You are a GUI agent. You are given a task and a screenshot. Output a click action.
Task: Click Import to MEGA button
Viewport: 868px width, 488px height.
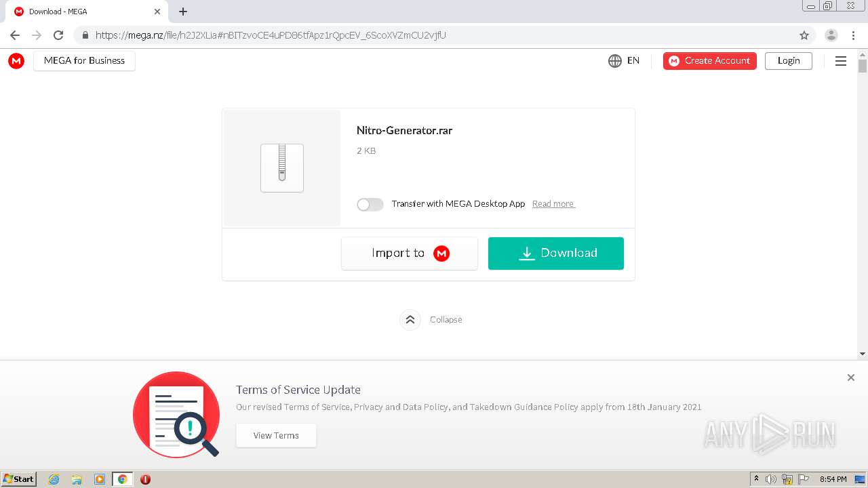[410, 253]
